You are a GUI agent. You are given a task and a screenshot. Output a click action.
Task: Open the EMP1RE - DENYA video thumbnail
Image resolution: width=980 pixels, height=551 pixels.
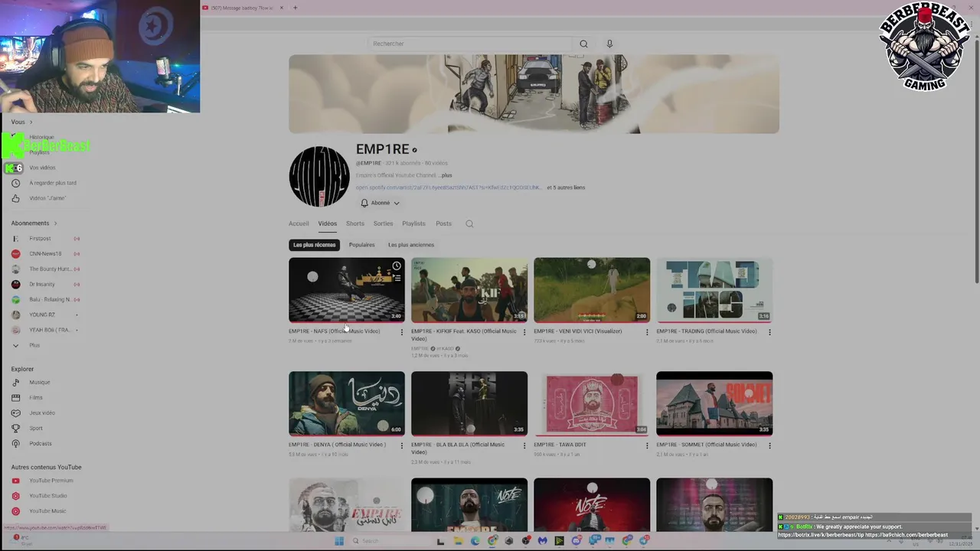click(x=347, y=403)
